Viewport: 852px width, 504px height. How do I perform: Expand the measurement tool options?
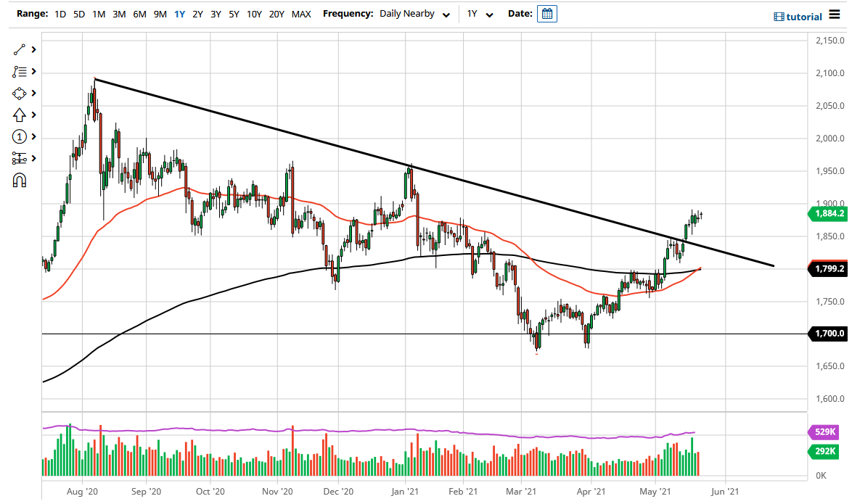[33, 158]
